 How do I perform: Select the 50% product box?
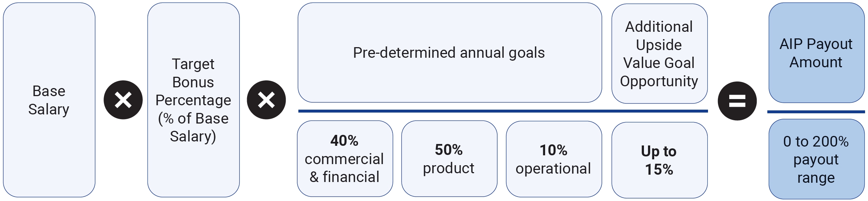449,159
